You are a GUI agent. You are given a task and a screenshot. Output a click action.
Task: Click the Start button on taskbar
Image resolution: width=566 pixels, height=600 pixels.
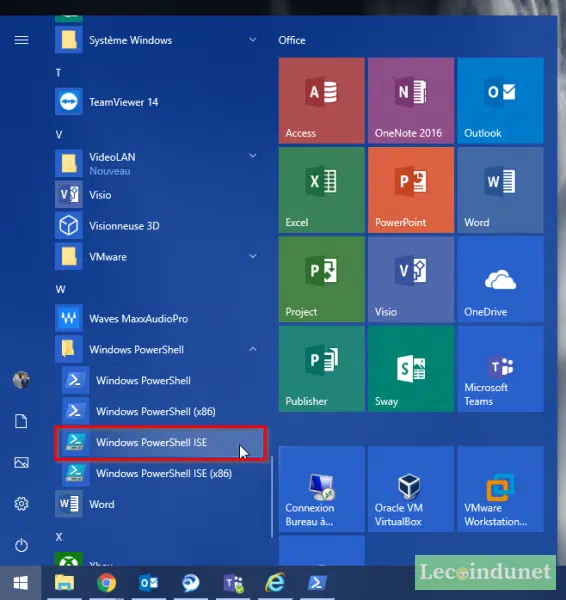(21, 583)
